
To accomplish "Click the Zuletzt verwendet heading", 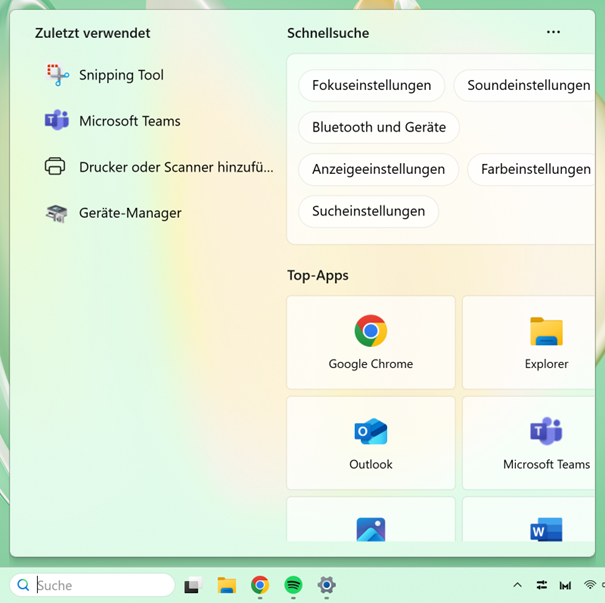I will (x=93, y=33).
